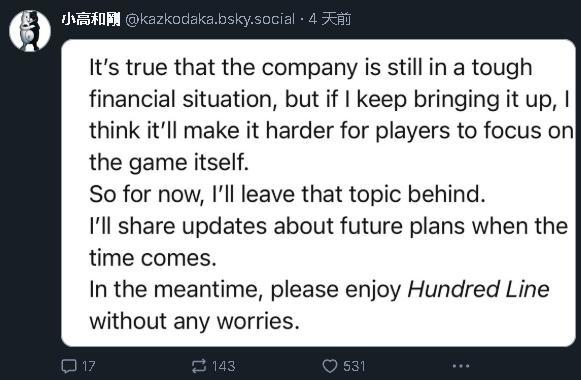Viewport: 581px width, 380px height.
Task: Click the reply count 17
Action: coord(89,366)
